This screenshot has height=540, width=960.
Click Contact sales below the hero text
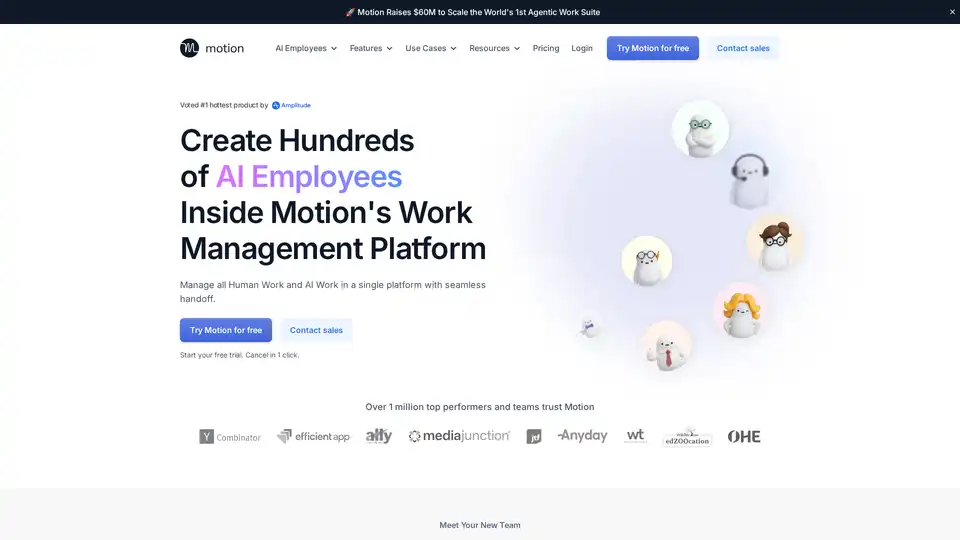coord(316,330)
